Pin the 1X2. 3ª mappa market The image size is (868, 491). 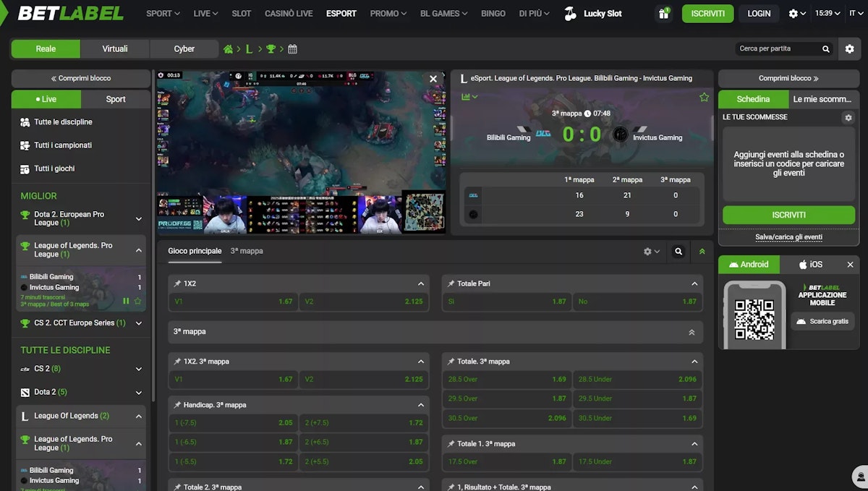(x=177, y=361)
